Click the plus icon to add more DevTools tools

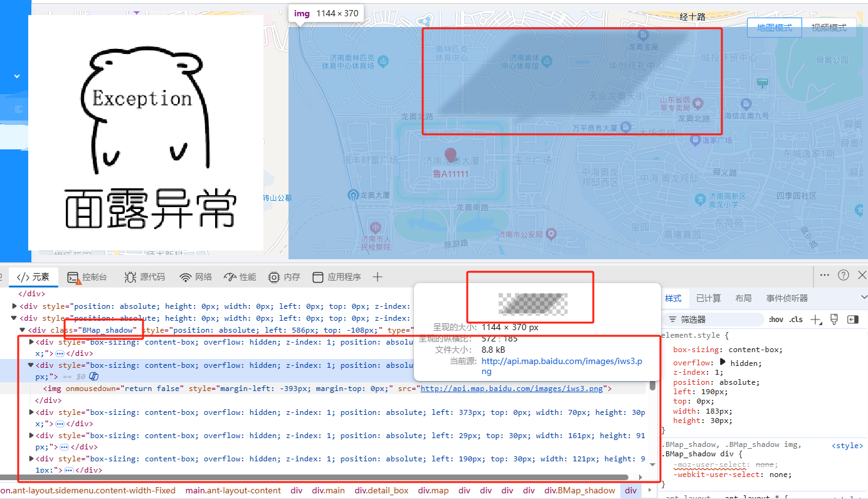[x=378, y=277]
